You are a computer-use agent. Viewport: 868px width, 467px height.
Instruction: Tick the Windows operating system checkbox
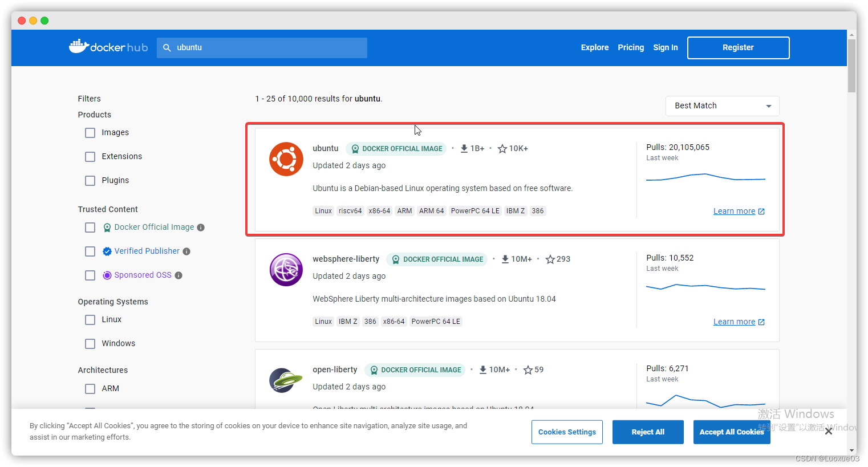pyautogui.click(x=90, y=344)
